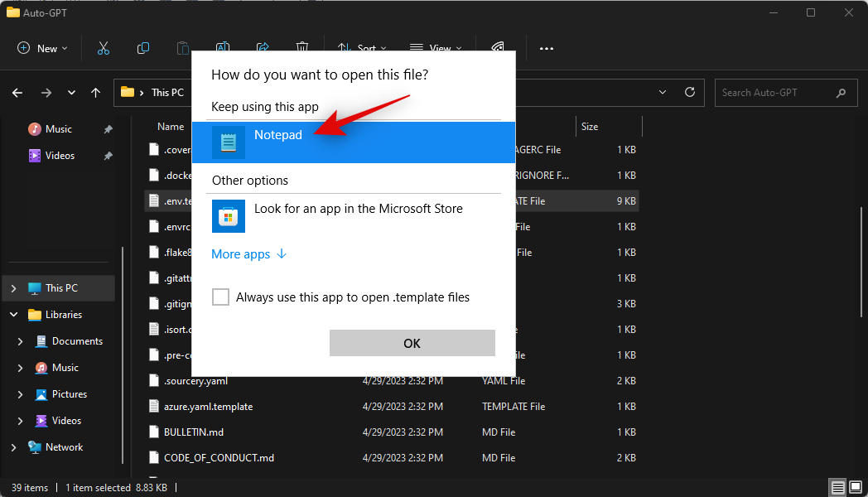This screenshot has height=497, width=868.
Task: Expand the Pictures library node
Action: tap(21, 394)
